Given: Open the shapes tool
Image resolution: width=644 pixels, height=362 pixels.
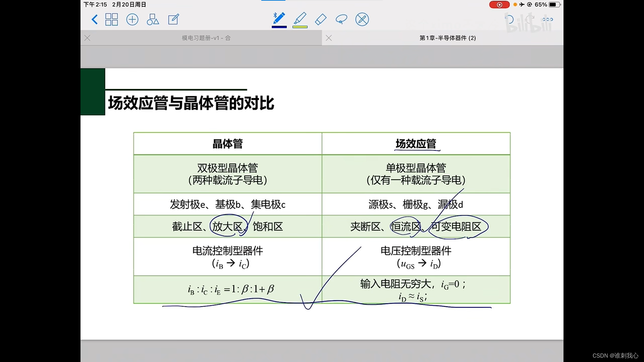Looking at the screenshot, I should (x=153, y=19).
